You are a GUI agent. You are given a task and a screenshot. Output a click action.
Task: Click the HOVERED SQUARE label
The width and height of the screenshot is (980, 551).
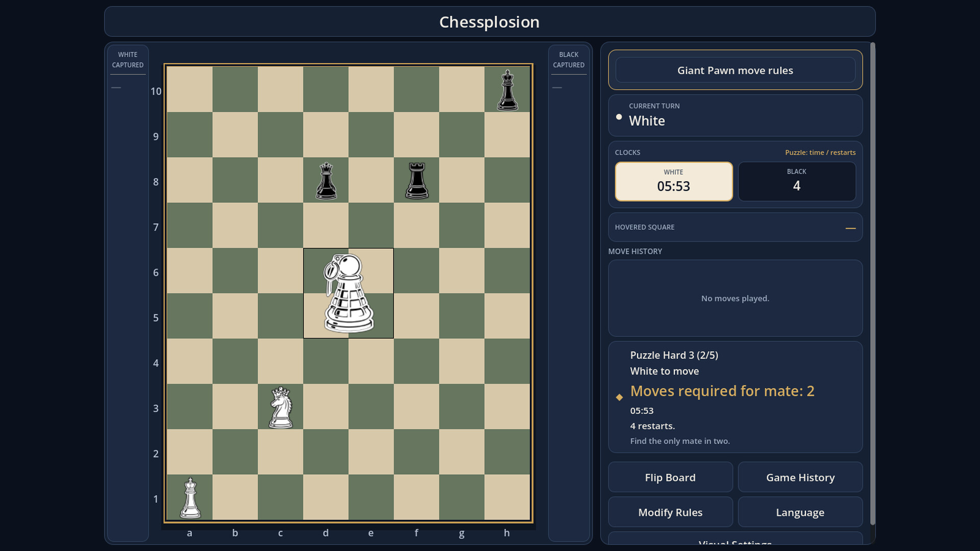click(645, 227)
